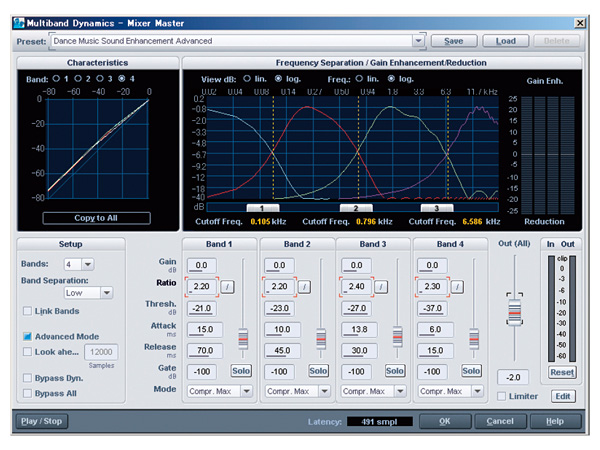Solo Band 3
This screenshot has height=450, width=600.
395,371
